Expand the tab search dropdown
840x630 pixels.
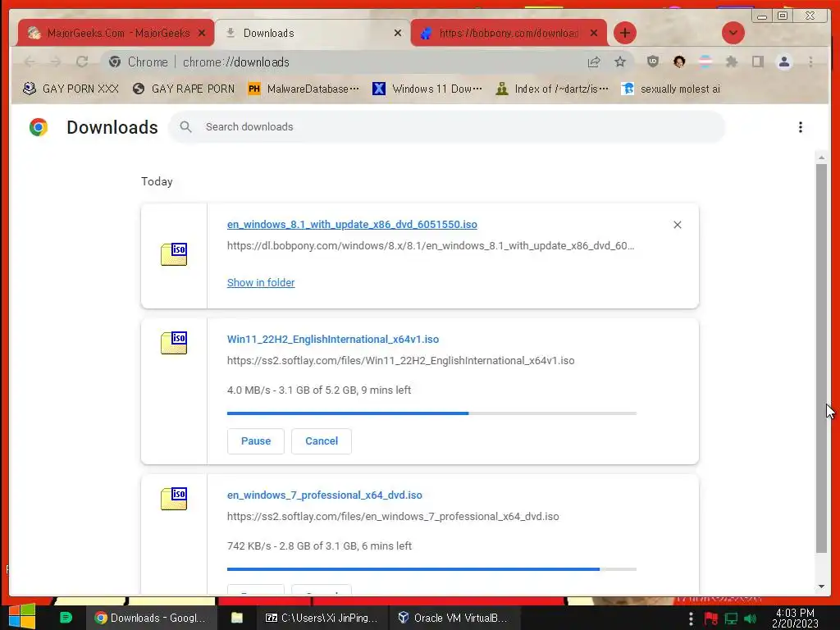tap(733, 33)
